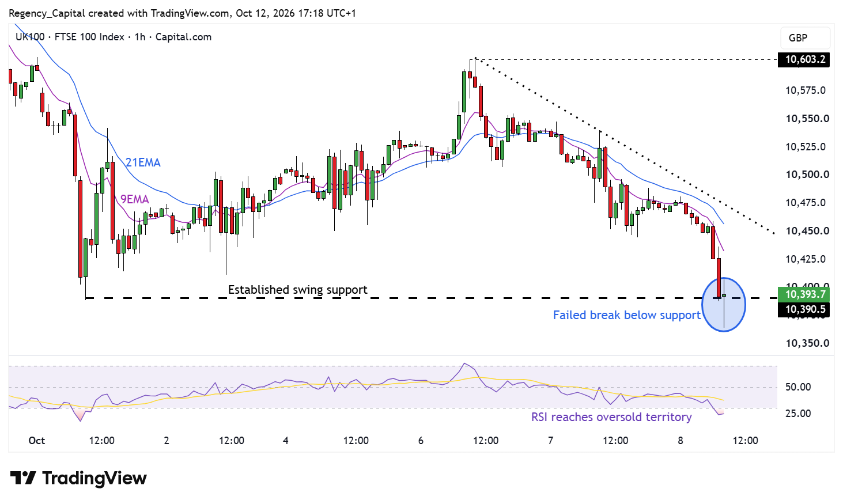
Task: Click the date label '7' on time axis
Action: (550, 441)
